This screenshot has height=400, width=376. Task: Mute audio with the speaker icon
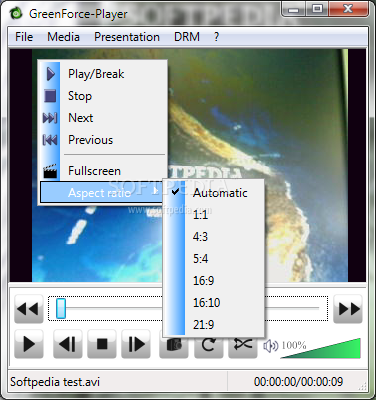(270, 346)
